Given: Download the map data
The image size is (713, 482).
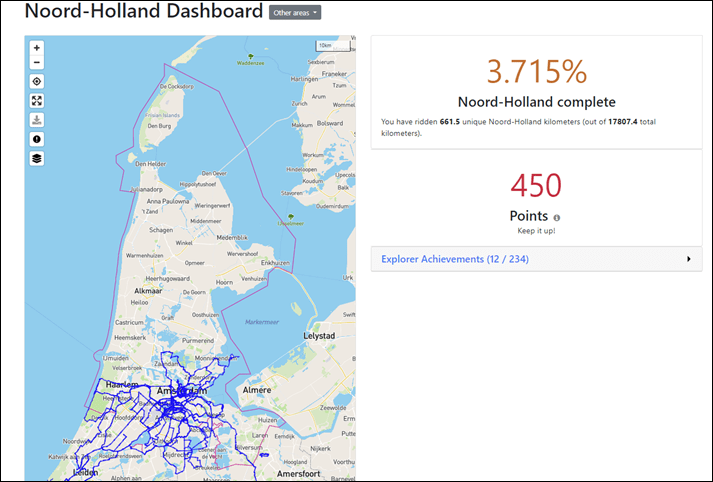Looking at the screenshot, I should pyautogui.click(x=37, y=120).
